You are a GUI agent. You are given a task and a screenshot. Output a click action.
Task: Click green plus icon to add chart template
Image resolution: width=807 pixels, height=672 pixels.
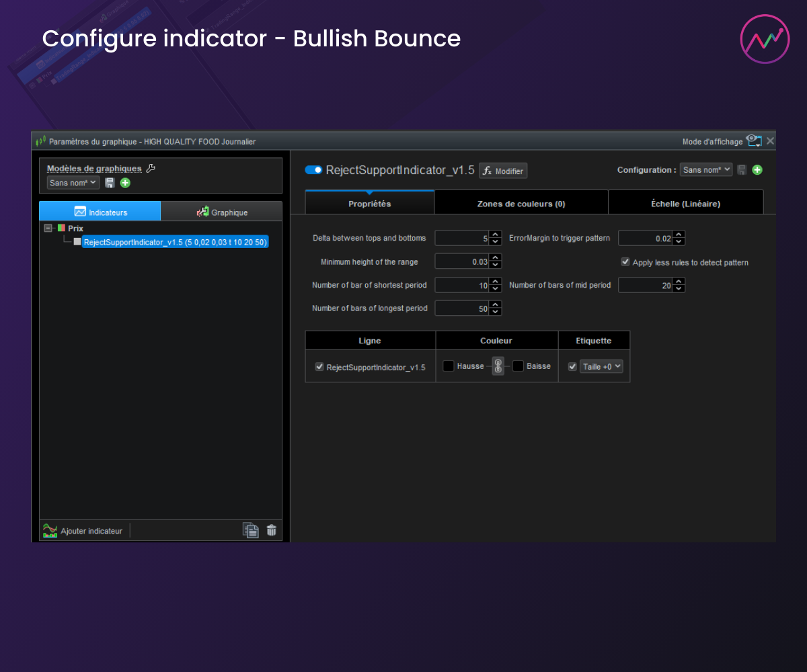[125, 183]
